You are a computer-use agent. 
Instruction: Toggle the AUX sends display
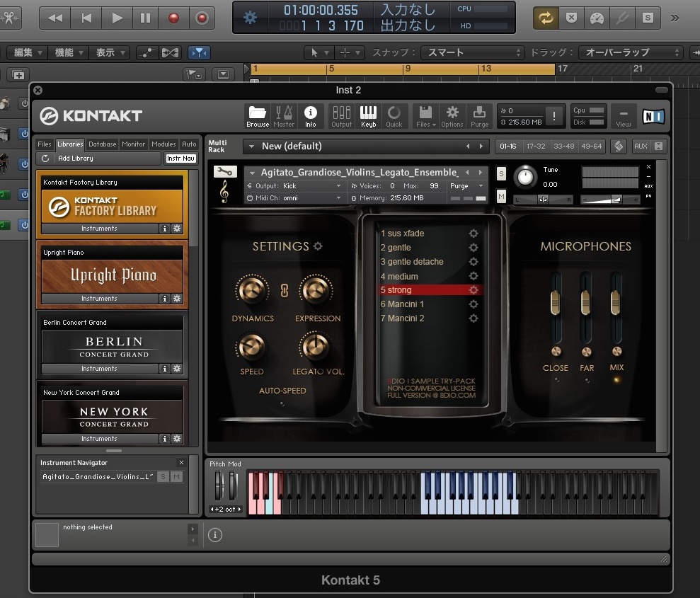coord(641,146)
